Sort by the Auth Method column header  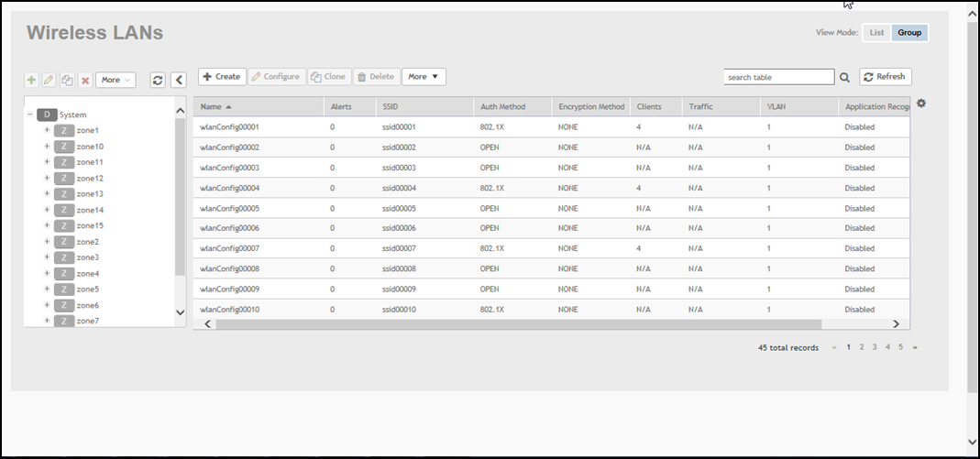click(x=512, y=107)
